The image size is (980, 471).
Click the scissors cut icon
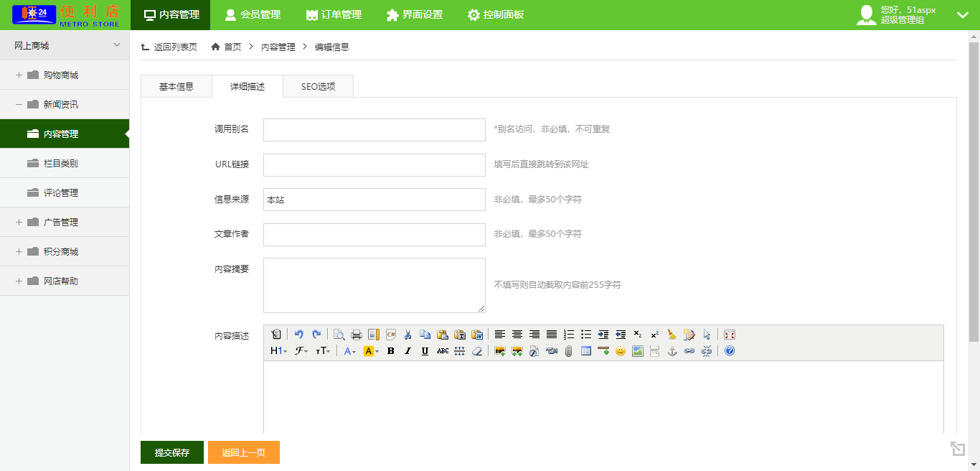pos(408,335)
